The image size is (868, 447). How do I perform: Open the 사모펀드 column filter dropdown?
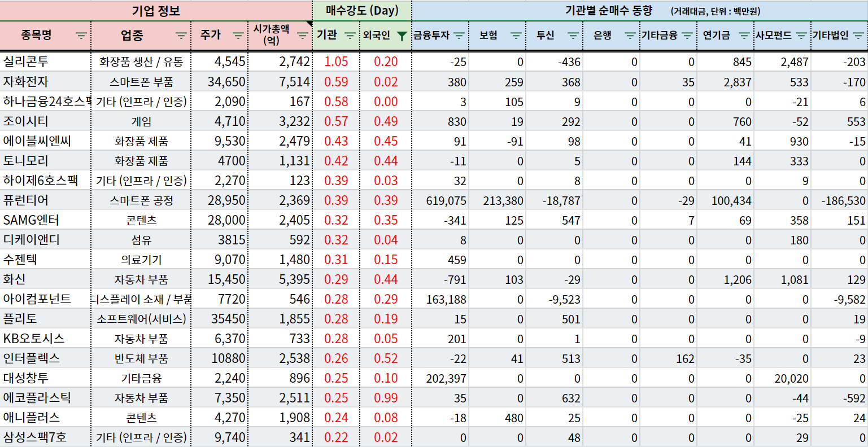click(x=801, y=36)
